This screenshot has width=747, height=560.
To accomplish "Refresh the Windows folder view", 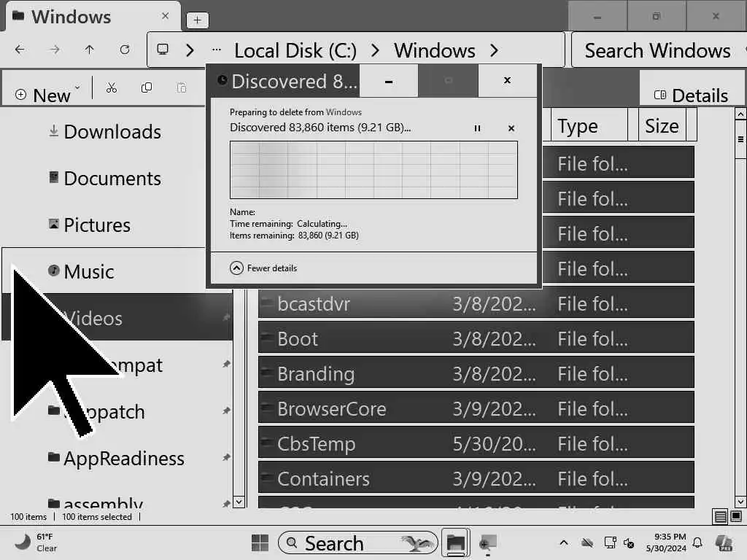I will (124, 50).
